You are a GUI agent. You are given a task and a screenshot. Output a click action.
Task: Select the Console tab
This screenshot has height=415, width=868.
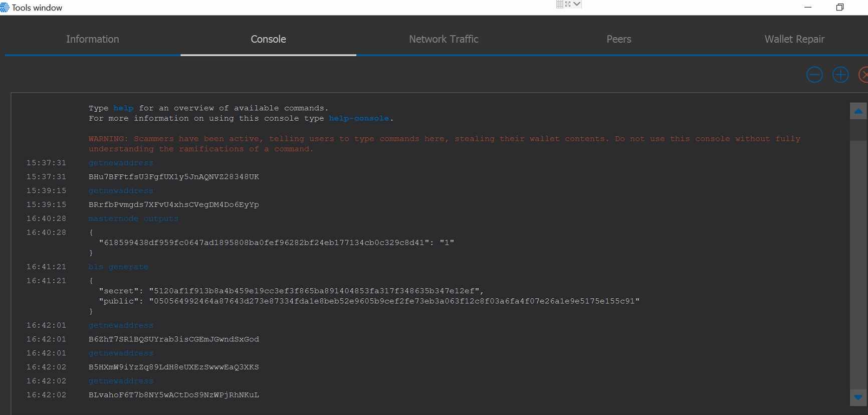(x=268, y=39)
